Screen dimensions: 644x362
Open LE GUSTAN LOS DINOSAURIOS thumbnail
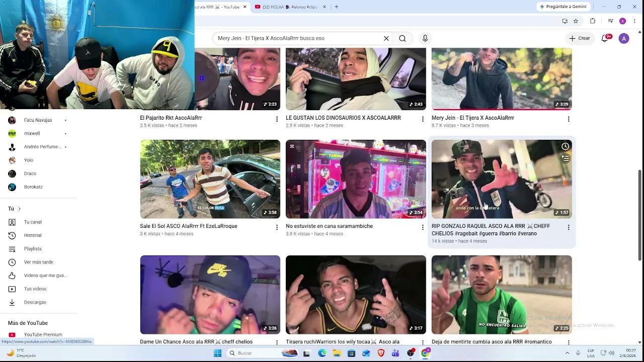(x=356, y=79)
